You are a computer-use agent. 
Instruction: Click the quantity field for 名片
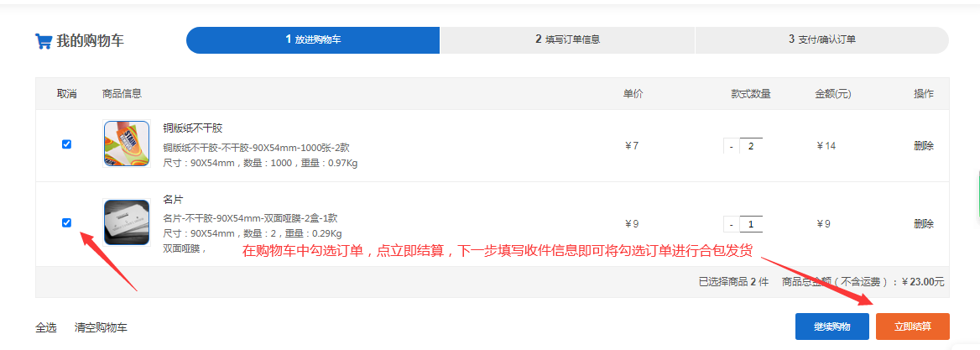[x=751, y=224]
